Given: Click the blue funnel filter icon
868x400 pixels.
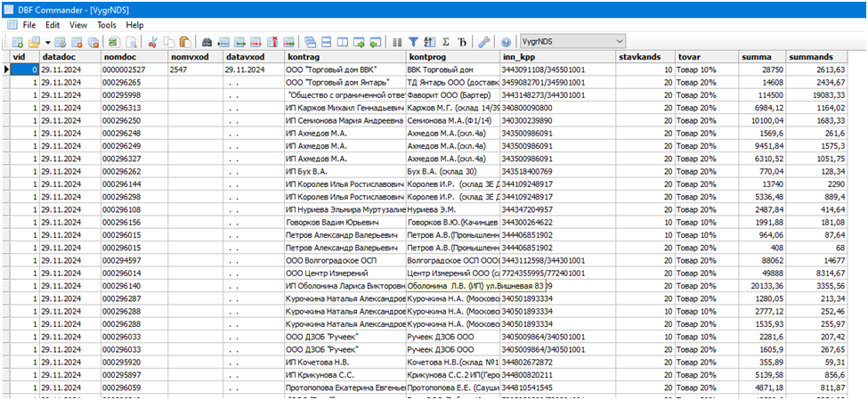Looking at the screenshot, I should click(x=413, y=42).
